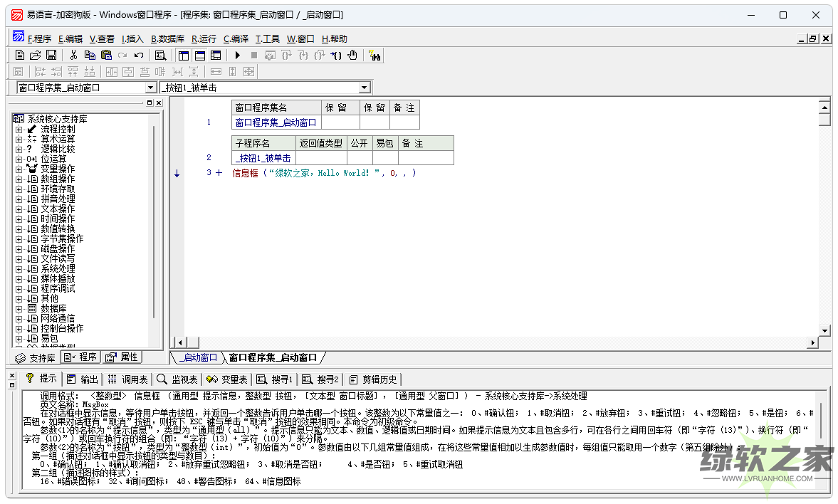
Task: Click the code editor vertical scrollbar down arrow
Action: pyautogui.click(x=824, y=331)
